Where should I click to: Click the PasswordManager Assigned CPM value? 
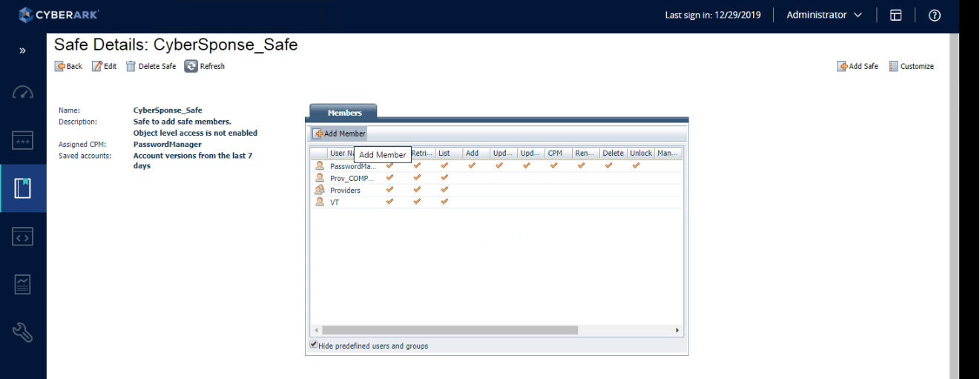click(x=167, y=145)
